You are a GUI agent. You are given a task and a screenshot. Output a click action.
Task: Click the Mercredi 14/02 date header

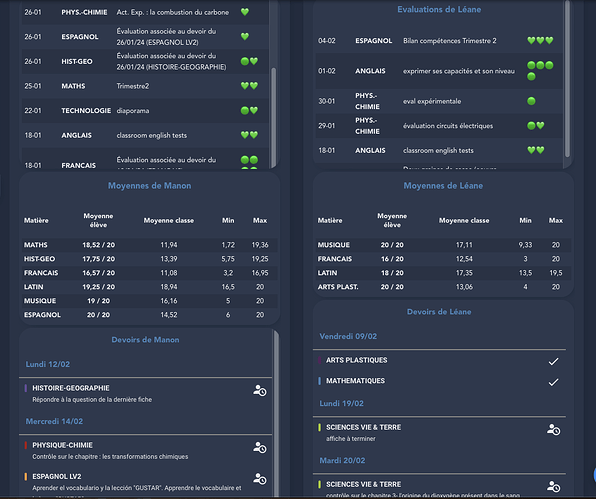54,421
